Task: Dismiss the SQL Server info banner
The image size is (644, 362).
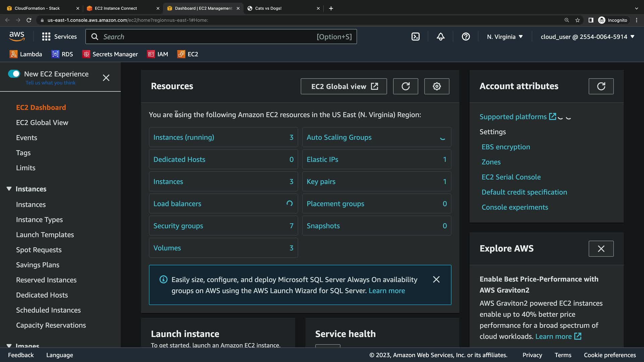Action: 436,279
